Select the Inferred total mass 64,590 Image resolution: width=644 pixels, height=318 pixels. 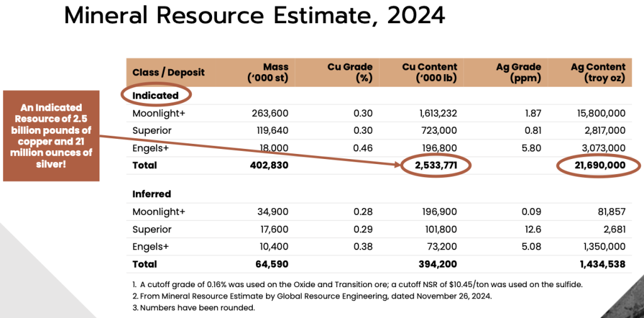click(273, 264)
